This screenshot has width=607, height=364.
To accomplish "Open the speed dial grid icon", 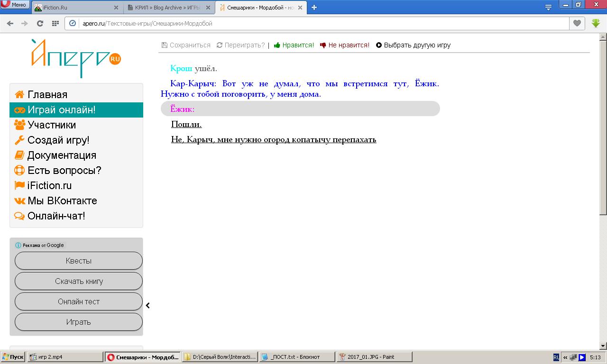I will point(55,23).
